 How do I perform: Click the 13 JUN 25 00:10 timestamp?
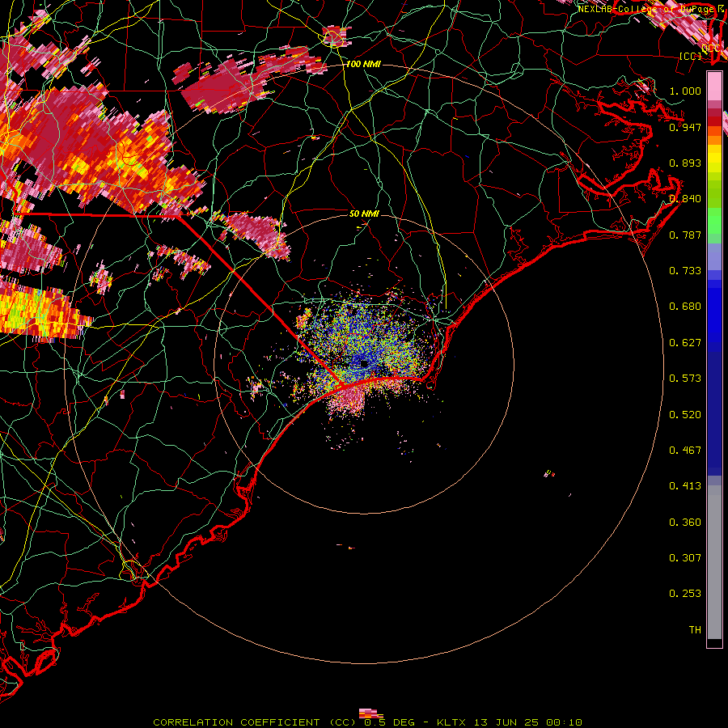point(528,722)
